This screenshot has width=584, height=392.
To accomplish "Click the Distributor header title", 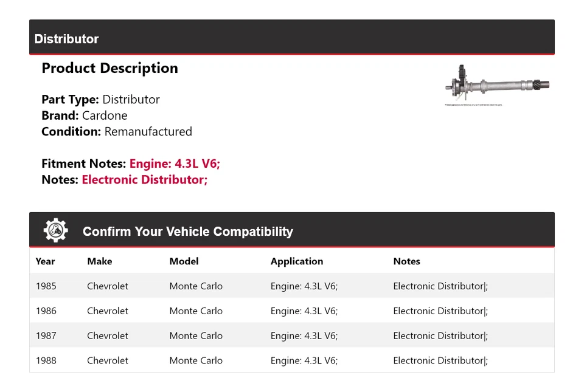I will click(66, 39).
